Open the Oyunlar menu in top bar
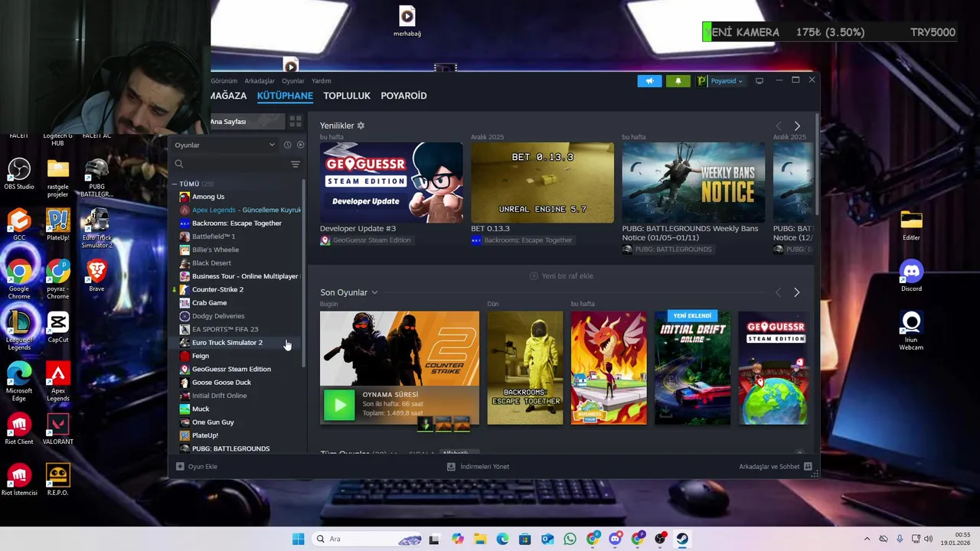This screenshot has width=980, height=551. pyautogui.click(x=293, y=80)
